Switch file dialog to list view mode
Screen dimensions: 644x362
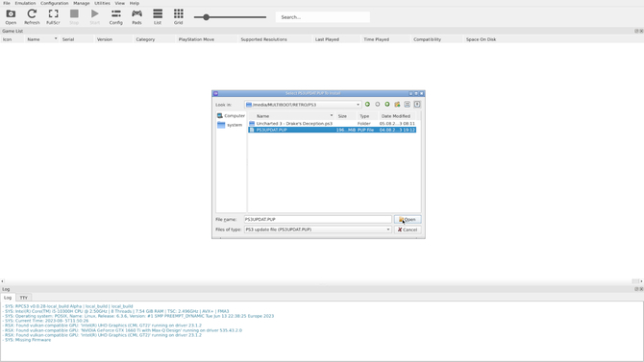tap(407, 105)
